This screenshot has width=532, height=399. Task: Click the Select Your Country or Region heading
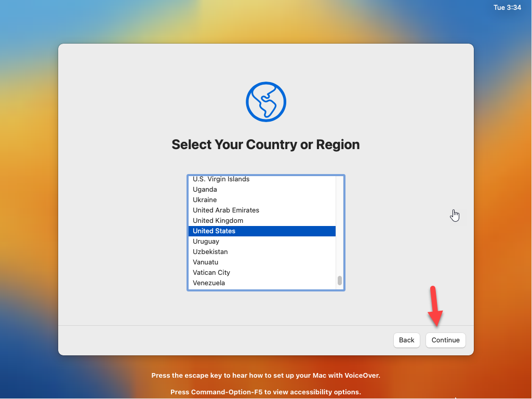pyautogui.click(x=265, y=144)
